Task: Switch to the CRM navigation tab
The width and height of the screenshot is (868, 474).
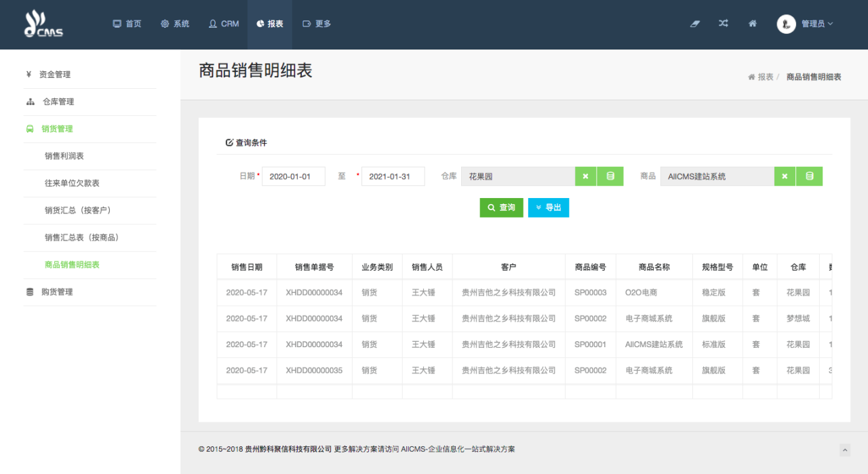Action: 224,24
